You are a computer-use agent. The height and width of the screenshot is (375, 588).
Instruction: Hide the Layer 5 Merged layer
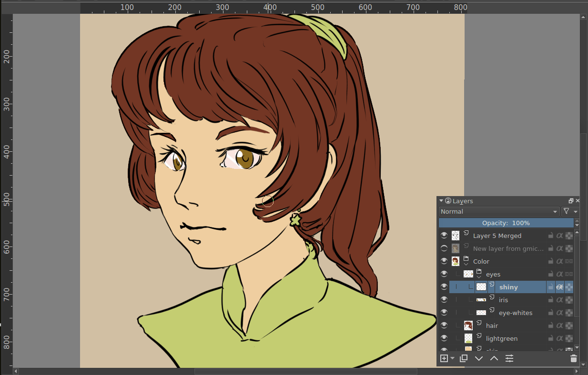[x=444, y=236]
